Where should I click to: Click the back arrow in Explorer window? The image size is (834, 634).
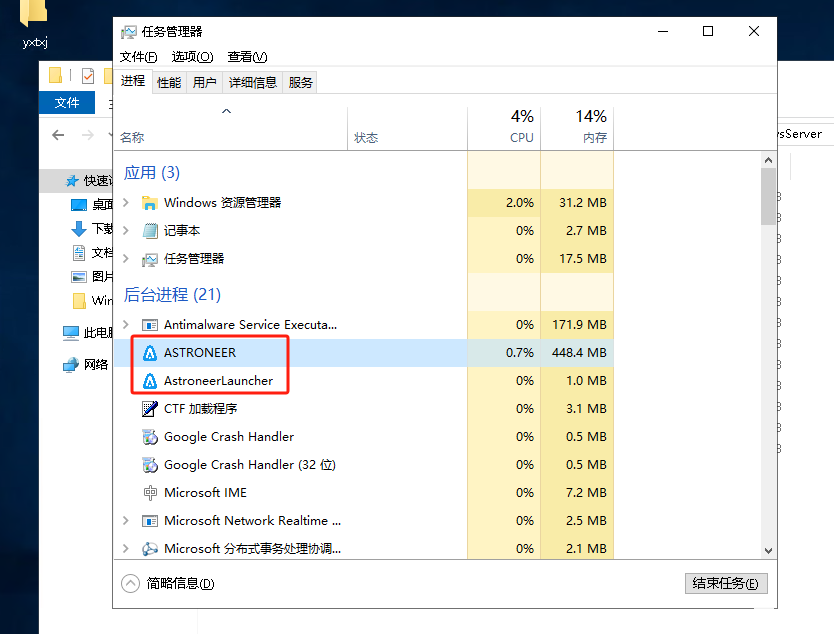click(59, 135)
